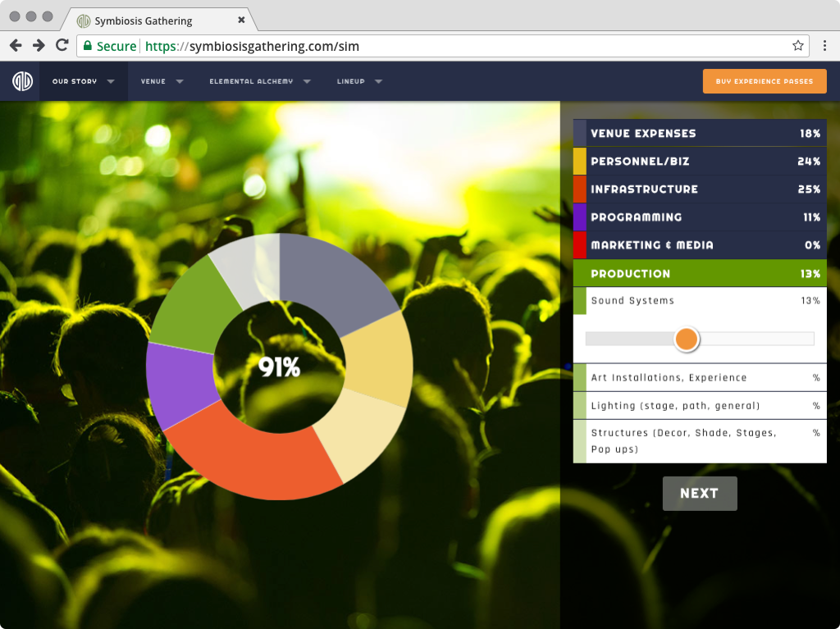Click the Personnel/Biz 24% value
The width and height of the screenshot is (840, 629).
coord(809,162)
